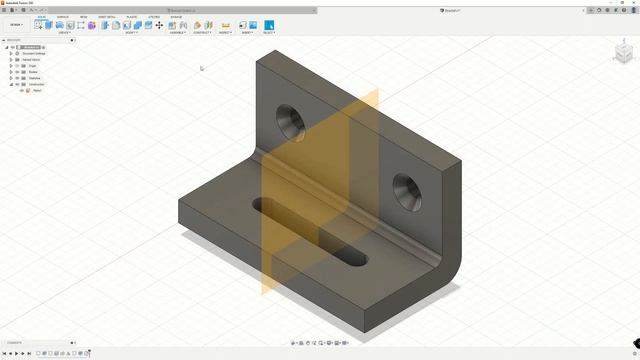Screen dimensions: 640x360
Task: Switch to the Mesh tab
Action: [x=83, y=17]
